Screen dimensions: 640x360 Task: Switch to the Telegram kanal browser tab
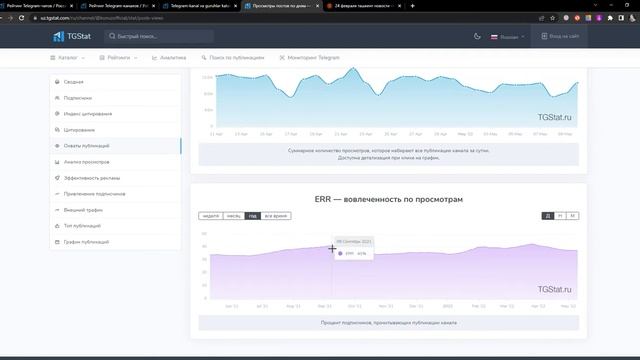coord(200,6)
